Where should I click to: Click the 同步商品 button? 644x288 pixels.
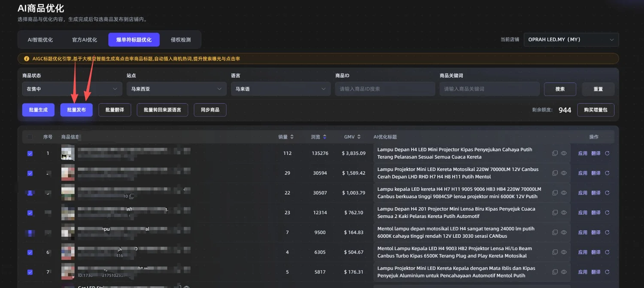pos(210,110)
